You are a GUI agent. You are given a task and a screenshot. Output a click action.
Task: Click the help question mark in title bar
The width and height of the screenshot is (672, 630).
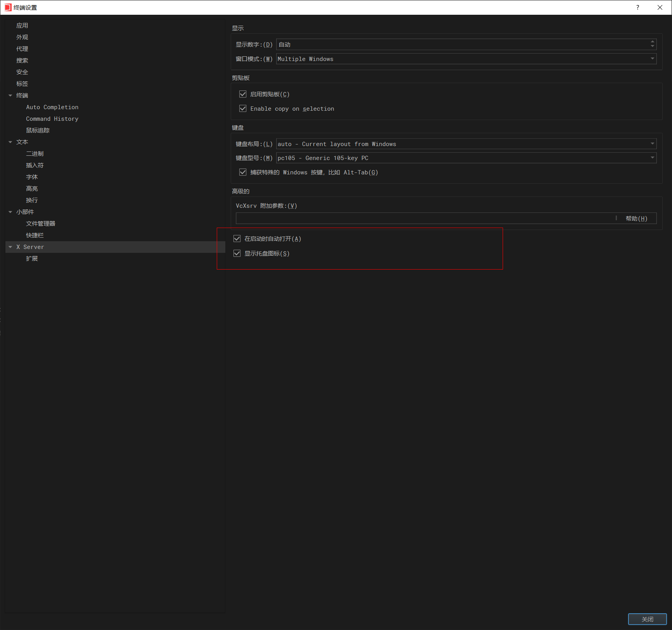coord(637,7)
